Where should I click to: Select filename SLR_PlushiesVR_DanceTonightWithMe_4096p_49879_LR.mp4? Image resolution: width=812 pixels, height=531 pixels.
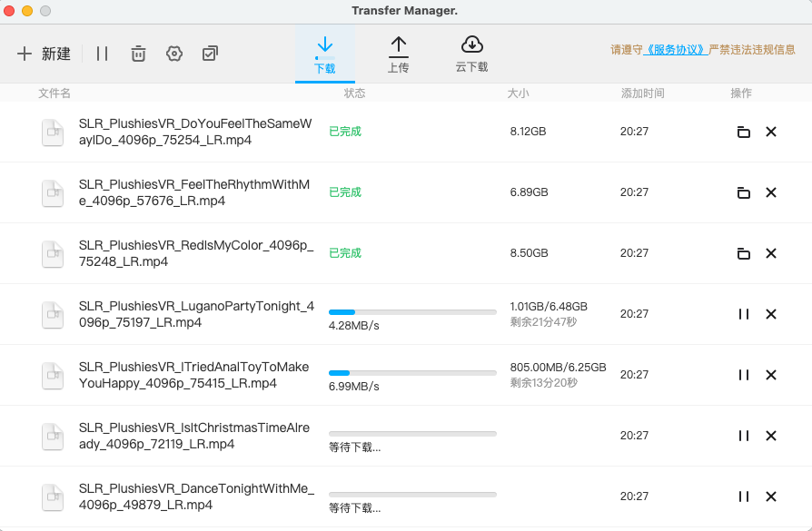pos(197,497)
